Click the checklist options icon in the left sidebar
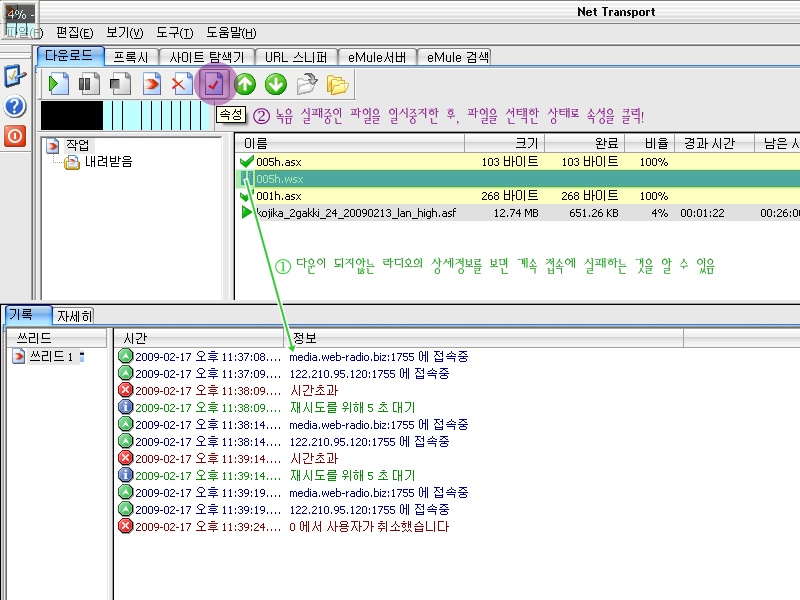 15,76
